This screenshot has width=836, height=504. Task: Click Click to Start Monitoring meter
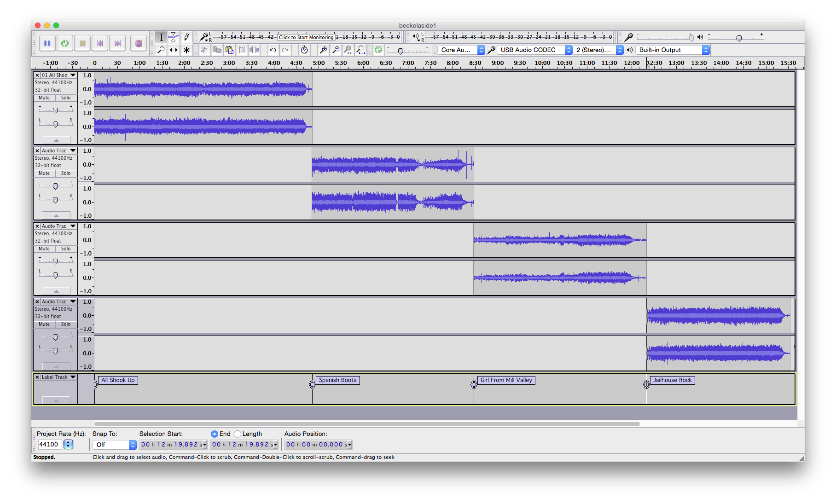(x=306, y=37)
